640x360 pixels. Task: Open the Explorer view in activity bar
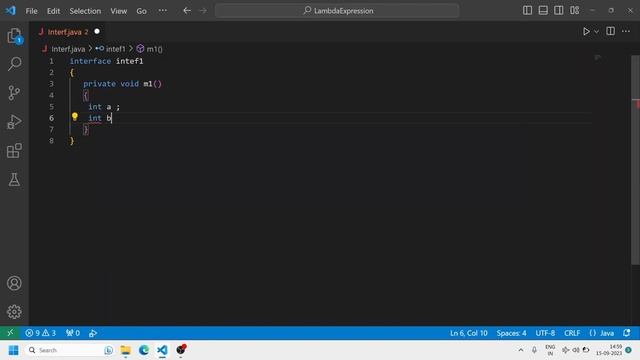pos(14,36)
